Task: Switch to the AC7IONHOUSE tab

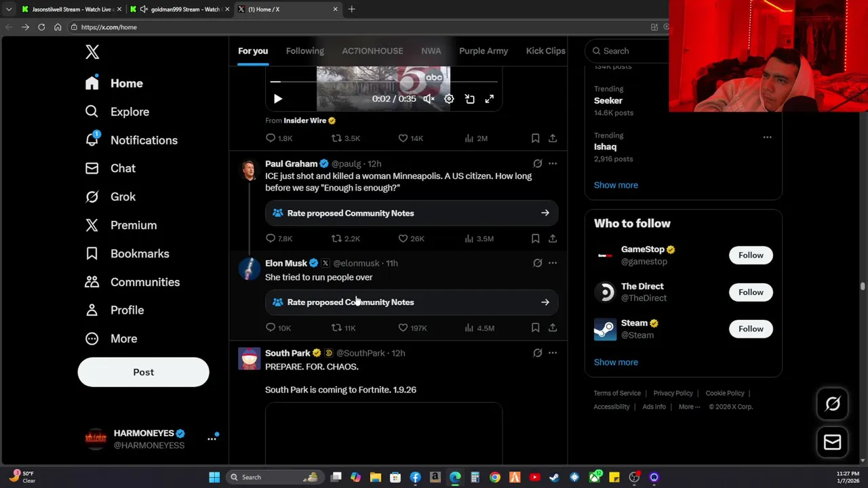Action: pos(372,51)
